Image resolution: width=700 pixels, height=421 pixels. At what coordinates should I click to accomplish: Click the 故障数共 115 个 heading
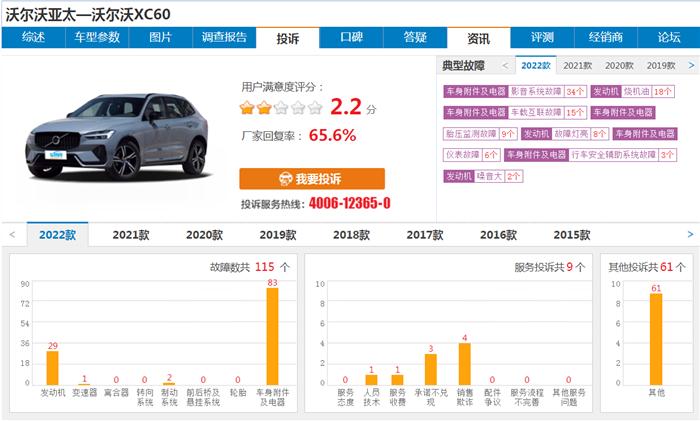(x=250, y=267)
